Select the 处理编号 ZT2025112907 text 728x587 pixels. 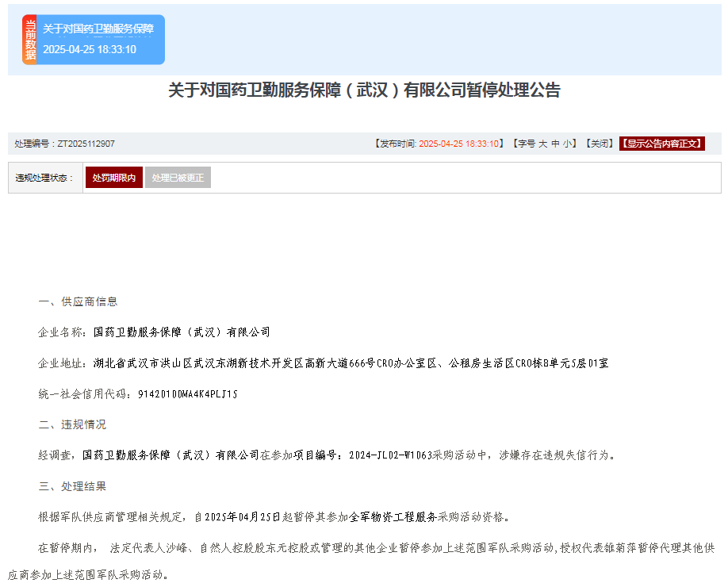[64, 144]
